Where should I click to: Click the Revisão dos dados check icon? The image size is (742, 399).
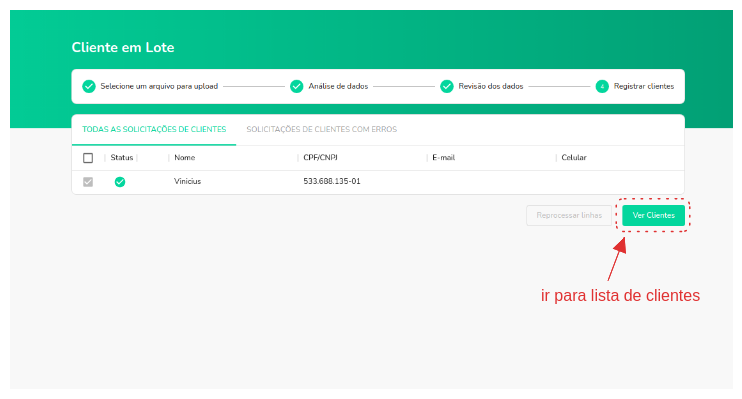point(446,87)
